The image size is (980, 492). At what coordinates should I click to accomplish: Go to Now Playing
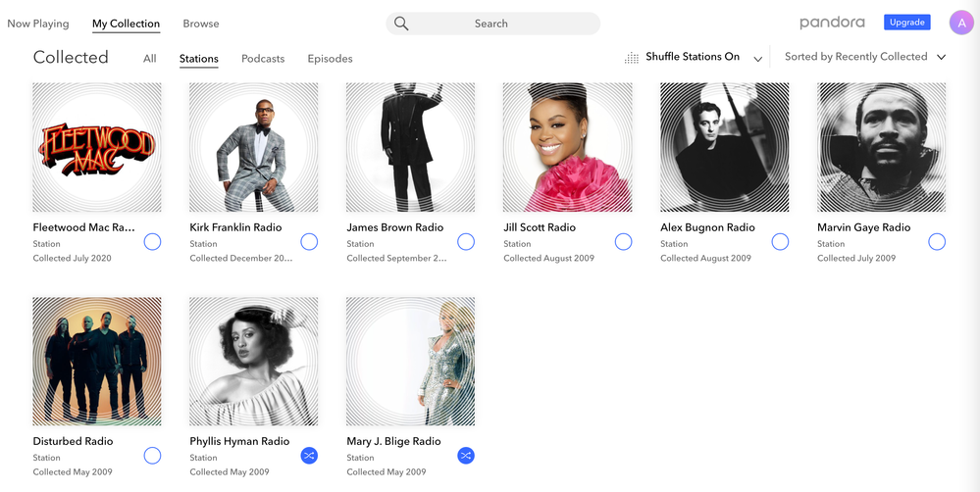tap(38, 24)
